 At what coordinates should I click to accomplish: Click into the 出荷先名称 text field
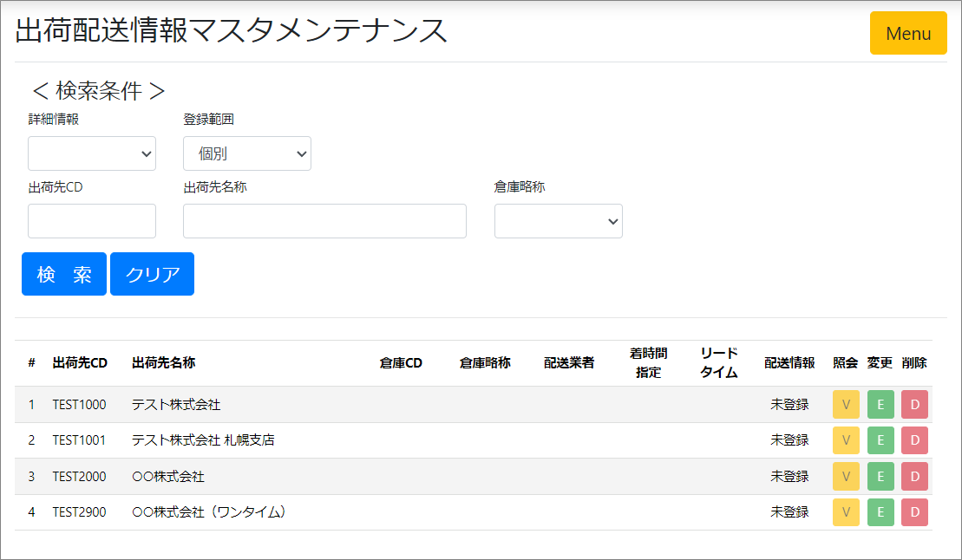(324, 221)
